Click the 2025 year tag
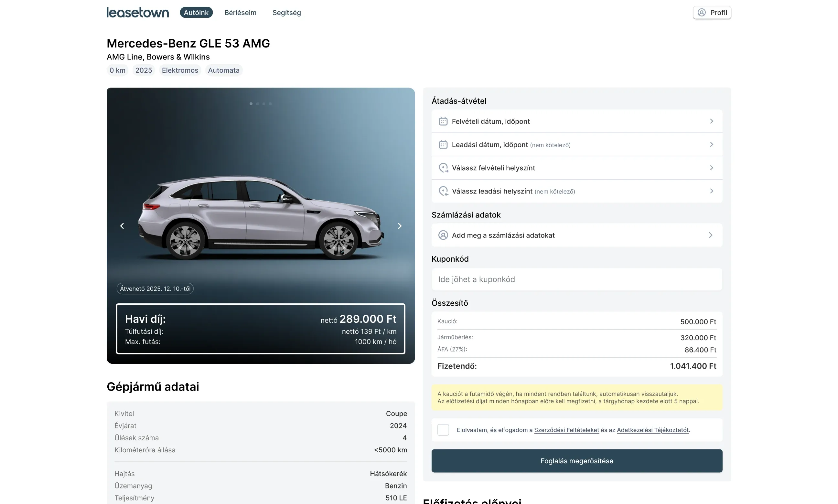 [144, 70]
